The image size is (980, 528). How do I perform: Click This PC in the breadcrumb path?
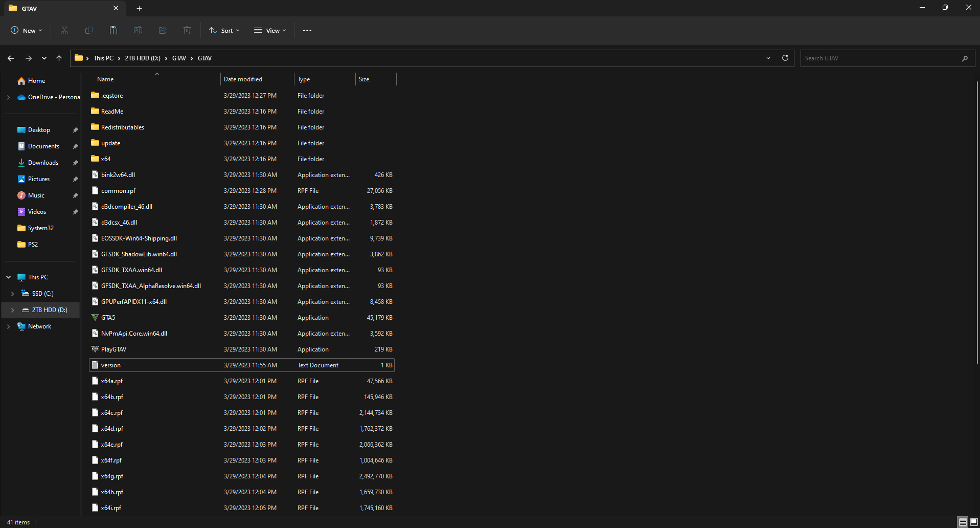[x=104, y=58]
